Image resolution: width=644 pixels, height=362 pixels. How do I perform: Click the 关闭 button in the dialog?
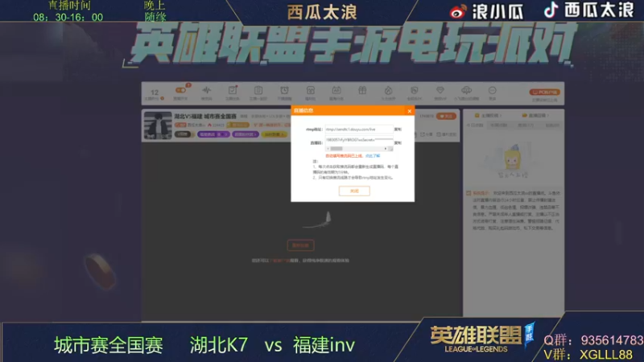pos(354,191)
